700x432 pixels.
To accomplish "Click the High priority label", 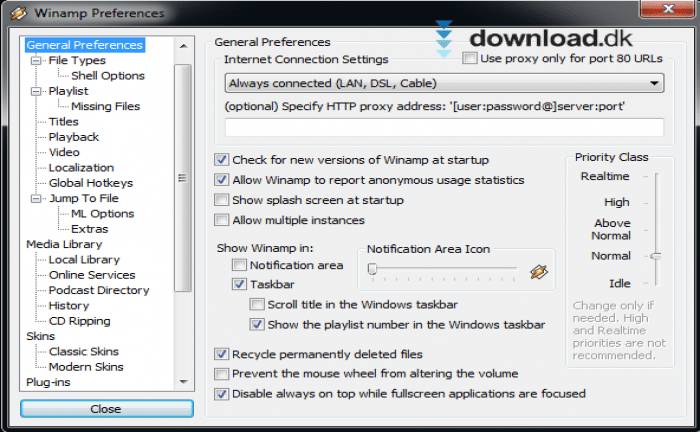I will point(617,202).
